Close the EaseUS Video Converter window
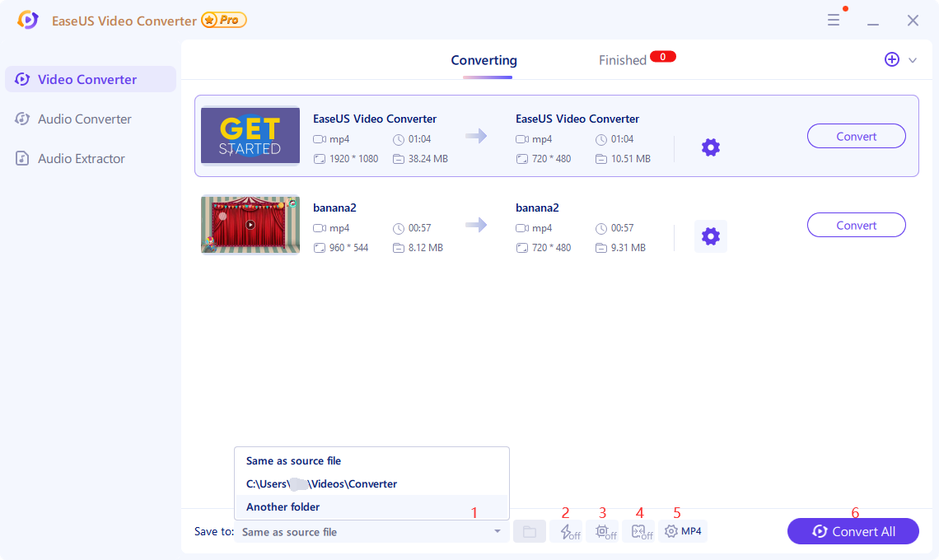Viewport: 939px width, 560px height. [x=913, y=21]
